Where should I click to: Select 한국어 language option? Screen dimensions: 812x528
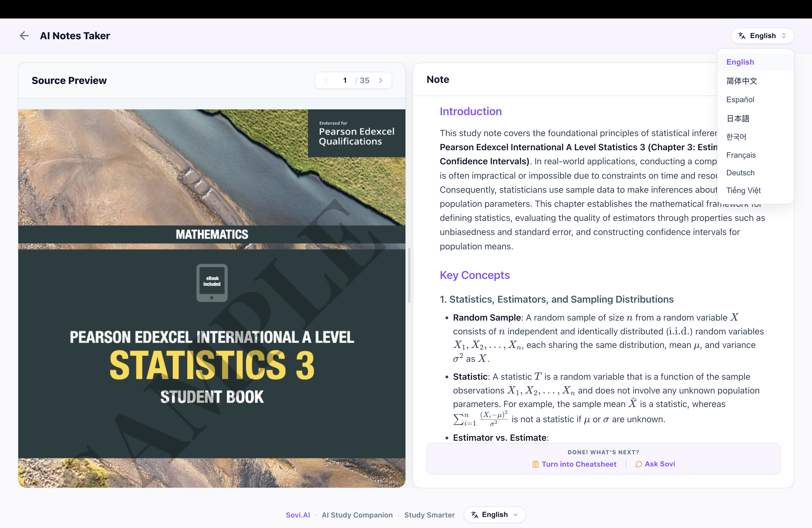pos(755,137)
